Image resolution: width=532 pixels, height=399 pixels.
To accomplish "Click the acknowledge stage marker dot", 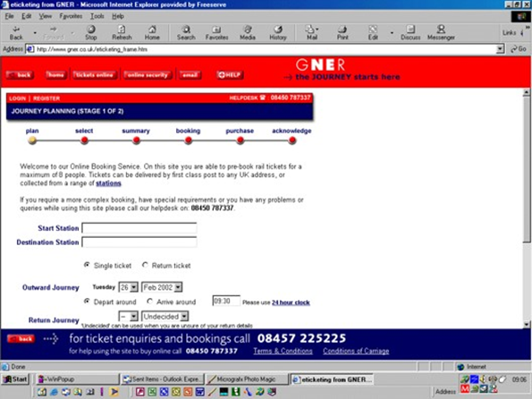I will point(292,140).
